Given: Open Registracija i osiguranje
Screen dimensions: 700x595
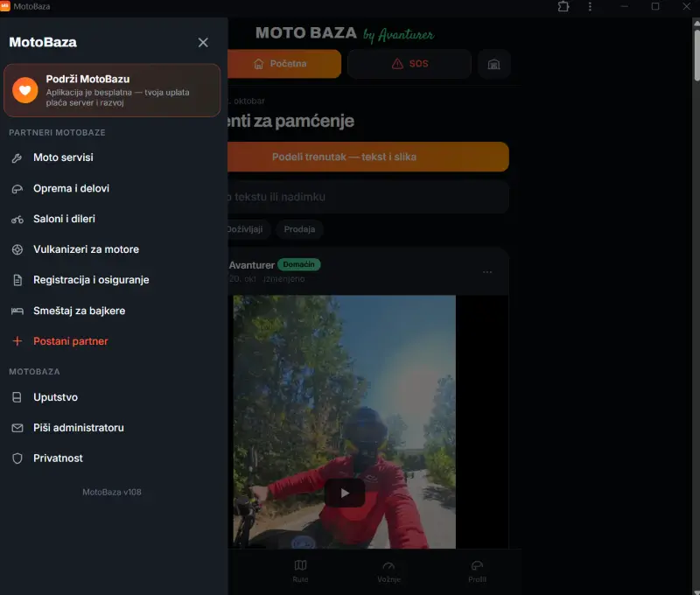Looking at the screenshot, I should click(x=112, y=280).
